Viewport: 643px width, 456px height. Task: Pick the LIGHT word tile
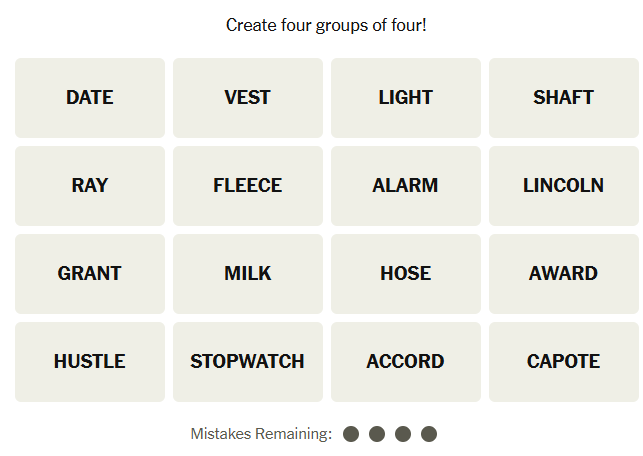406,98
